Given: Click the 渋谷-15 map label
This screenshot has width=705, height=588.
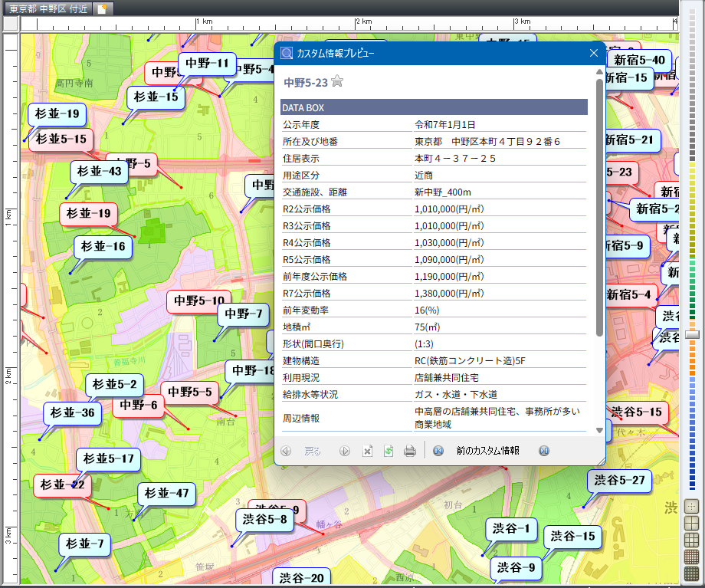Looking at the screenshot, I should tap(572, 537).
